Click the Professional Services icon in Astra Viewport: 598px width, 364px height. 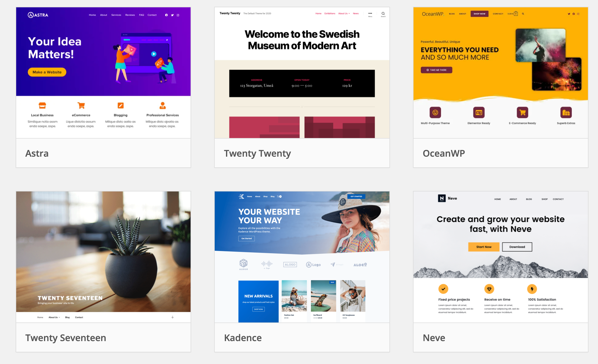click(162, 106)
